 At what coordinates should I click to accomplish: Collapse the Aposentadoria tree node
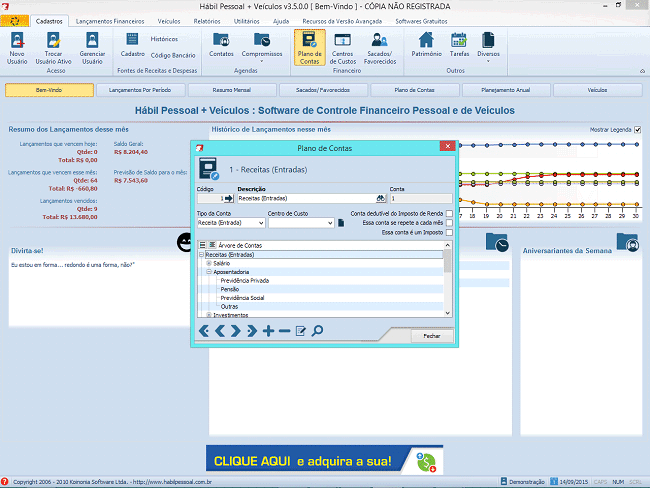coord(209,272)
